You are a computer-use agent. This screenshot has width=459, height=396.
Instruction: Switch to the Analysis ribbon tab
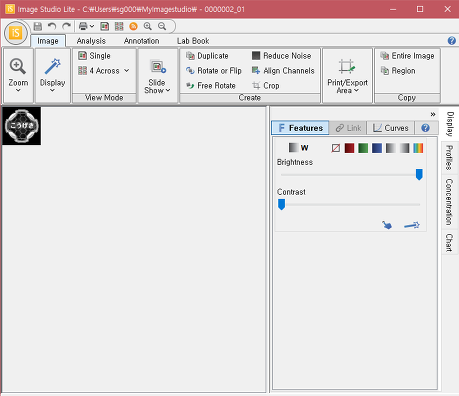click(91, 41)
